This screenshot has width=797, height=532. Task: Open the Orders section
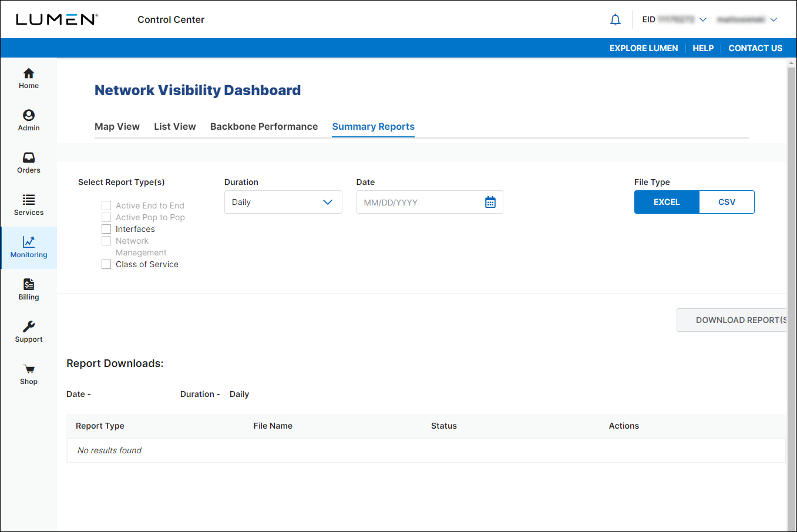coord(29,163)
